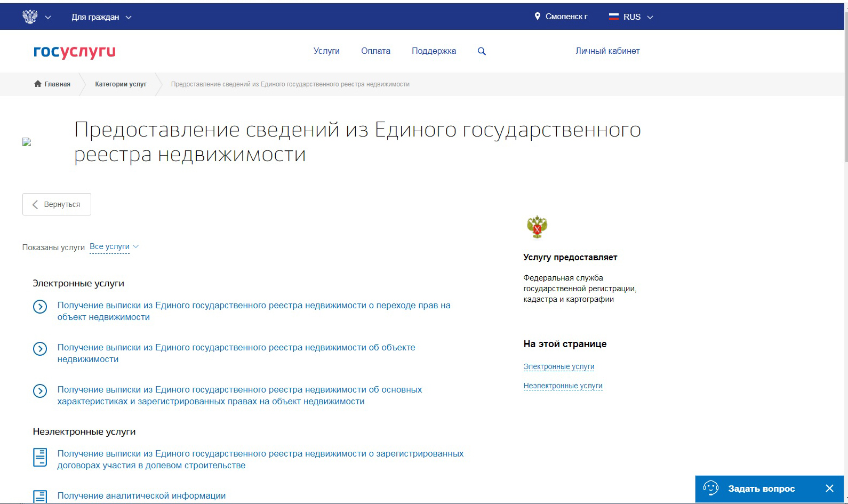
Task: Click the госуслуги logo
Action: [74, 52]
